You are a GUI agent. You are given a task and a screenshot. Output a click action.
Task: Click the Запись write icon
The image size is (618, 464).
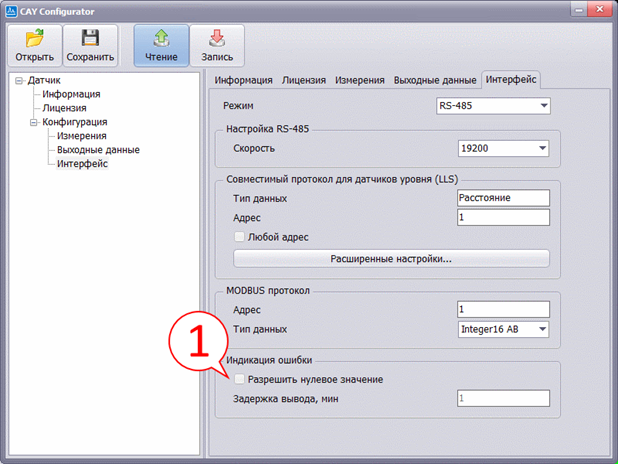[x=217, y=39]
